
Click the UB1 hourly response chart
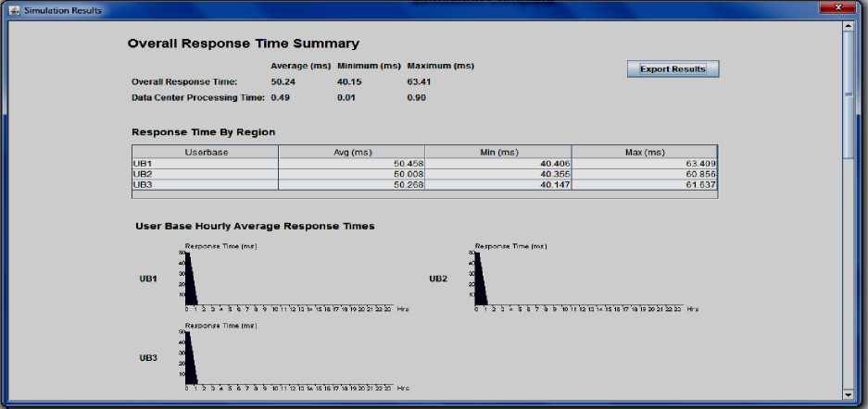[x=292, y=278]
